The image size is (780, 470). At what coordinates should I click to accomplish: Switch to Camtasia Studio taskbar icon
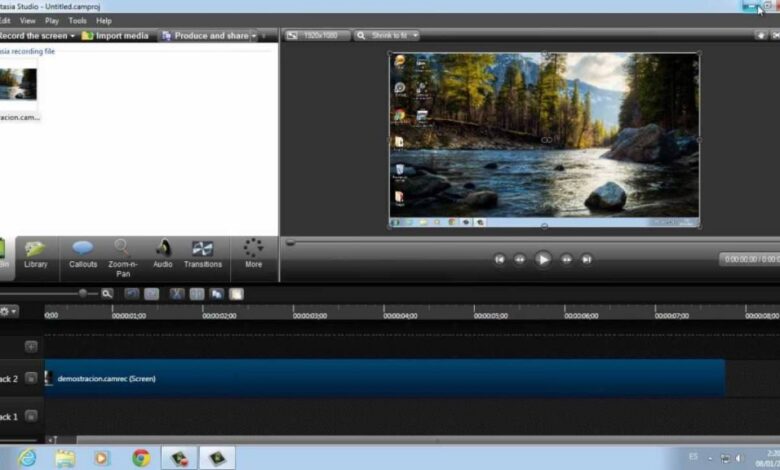click(217, 458)
